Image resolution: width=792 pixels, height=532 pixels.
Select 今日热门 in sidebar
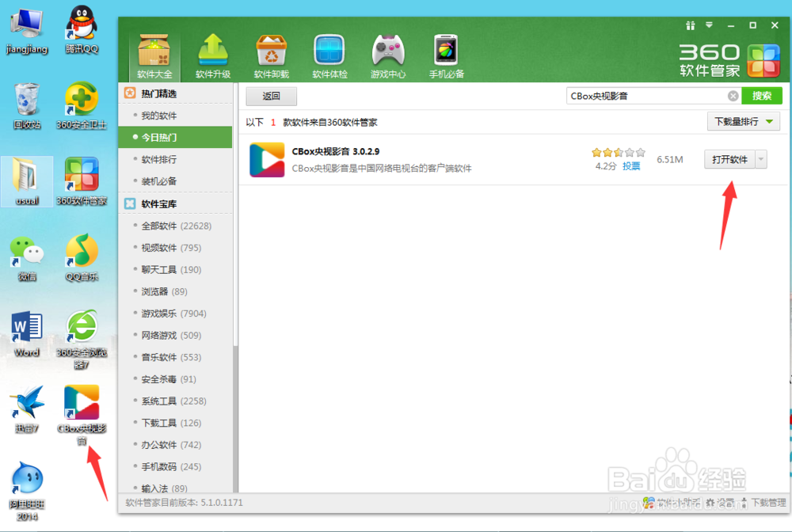(x=175, y=137)
